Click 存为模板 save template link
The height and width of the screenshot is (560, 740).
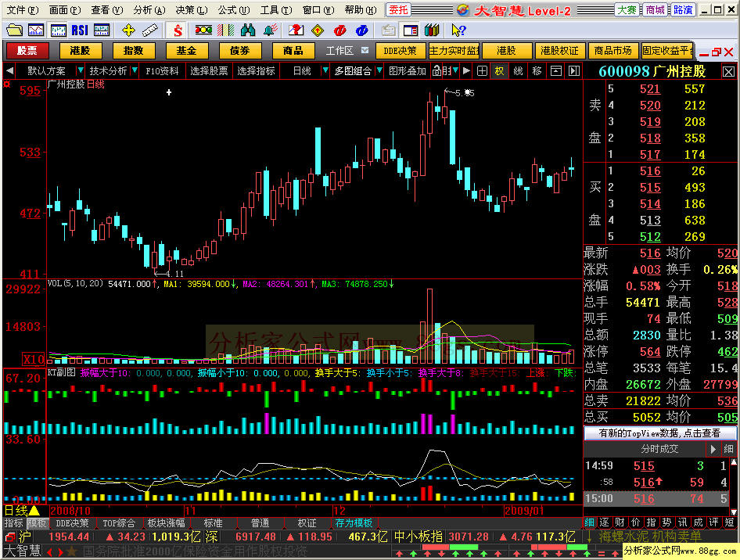tap(354, 522)
